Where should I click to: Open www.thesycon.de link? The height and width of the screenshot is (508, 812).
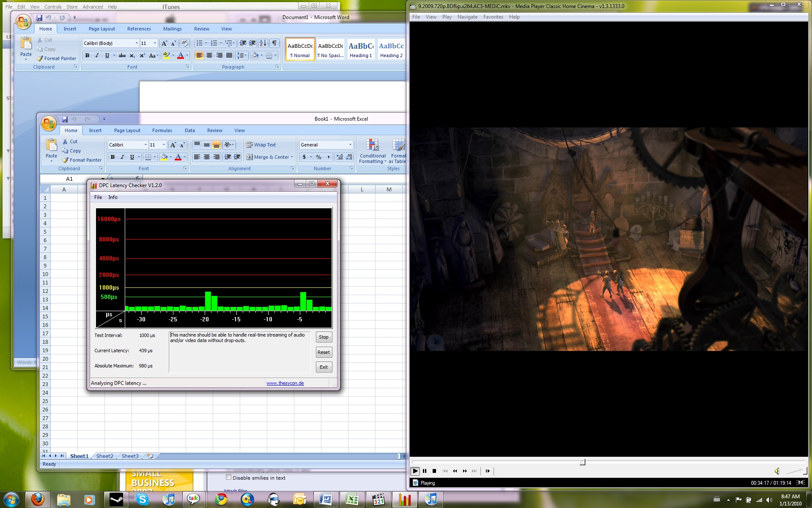tap(285, 383)
